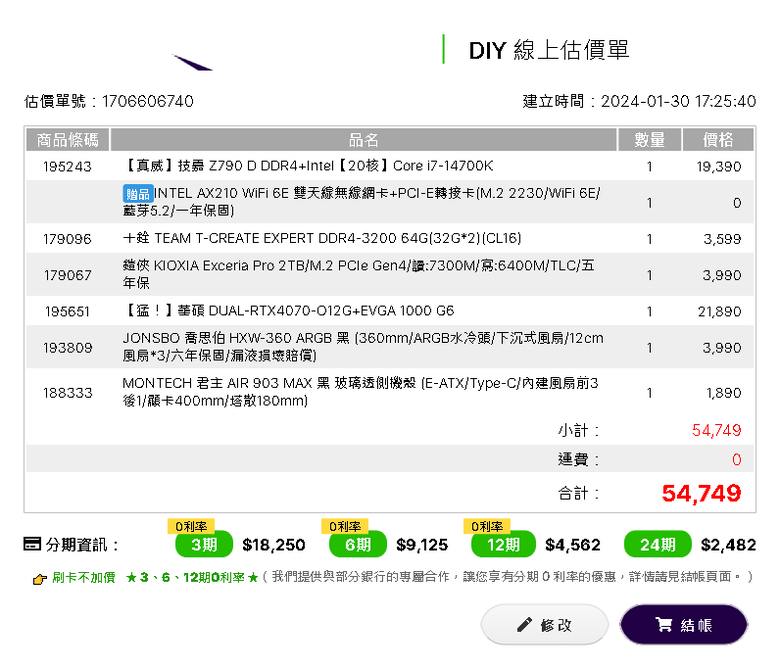Click the 建立時間 2024-01-30 timestamp

point(639,101)
